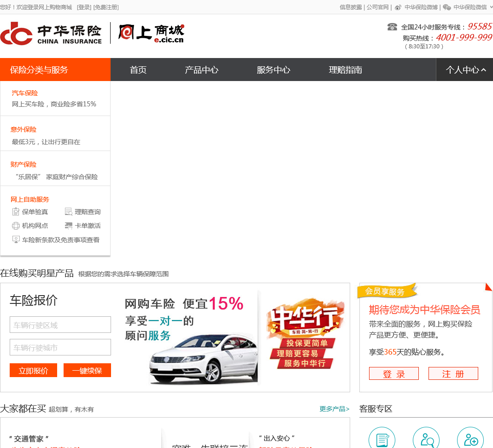Click the 卡单激活 card icon
This screenshot has height=448, width=493.
tap(68, 226)
